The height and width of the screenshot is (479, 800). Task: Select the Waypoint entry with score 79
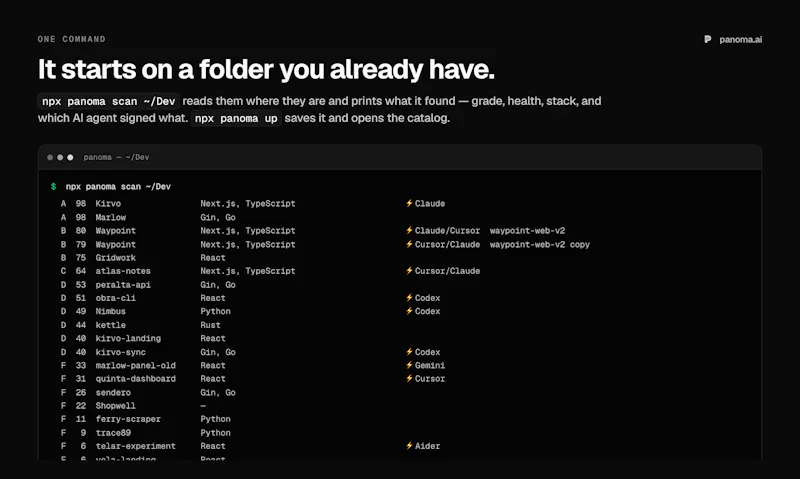[116, 244]
